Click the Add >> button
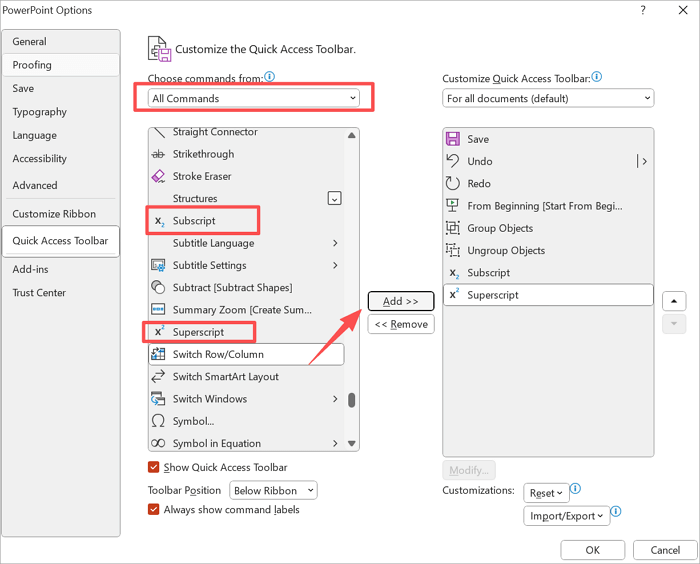700x564 pixels. pos(400,301)
